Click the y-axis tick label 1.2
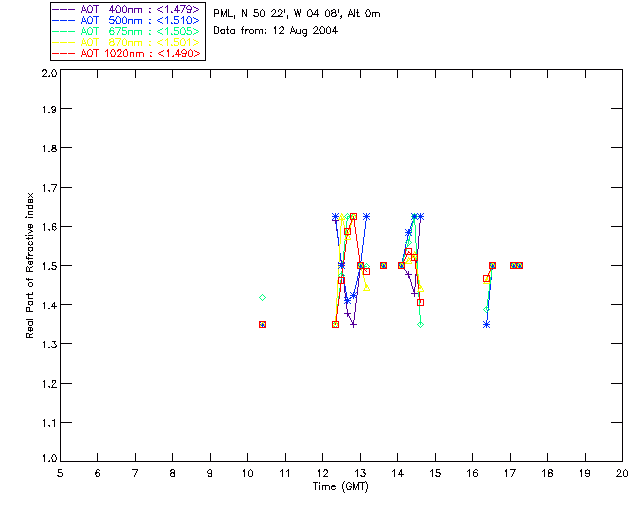The image size is (640, 512). click(x=49, y=384)
